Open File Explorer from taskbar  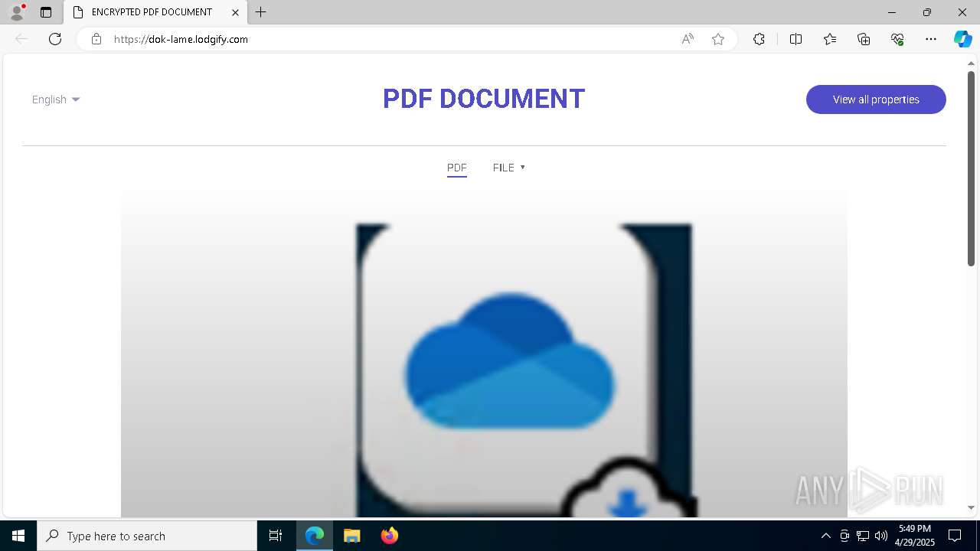351,536
